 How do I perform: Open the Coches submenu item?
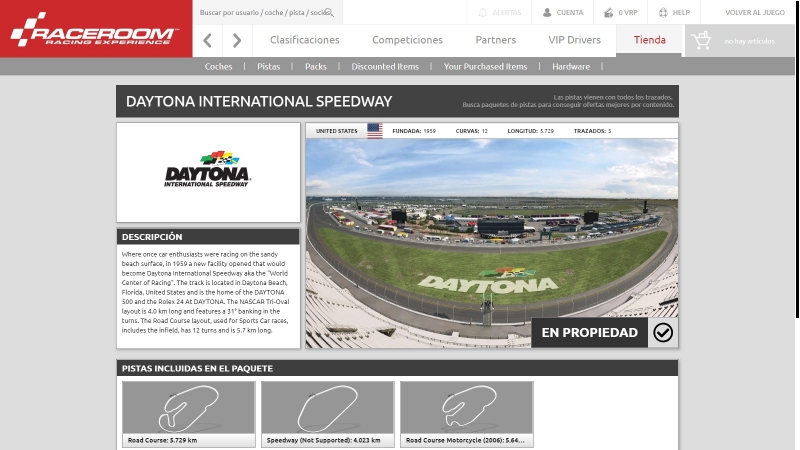pyautogui.click(x=218, y=66)
